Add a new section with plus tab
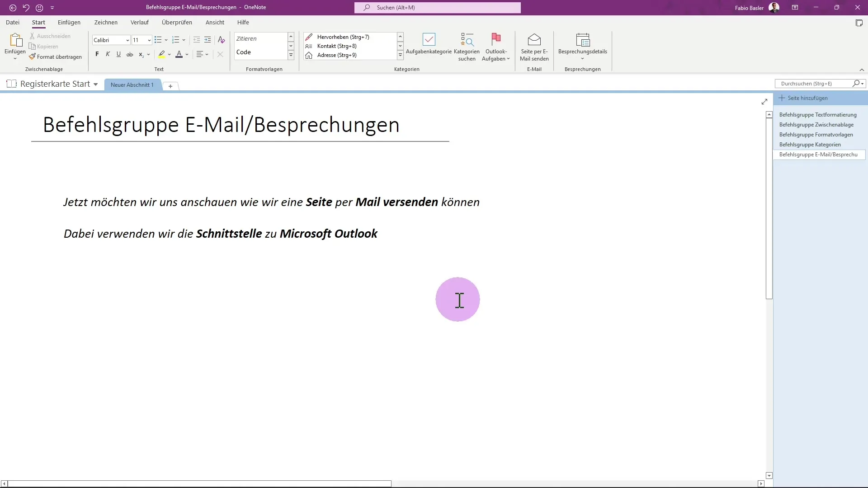The width and height of the screenshot is (868, 488). (170, 86)
